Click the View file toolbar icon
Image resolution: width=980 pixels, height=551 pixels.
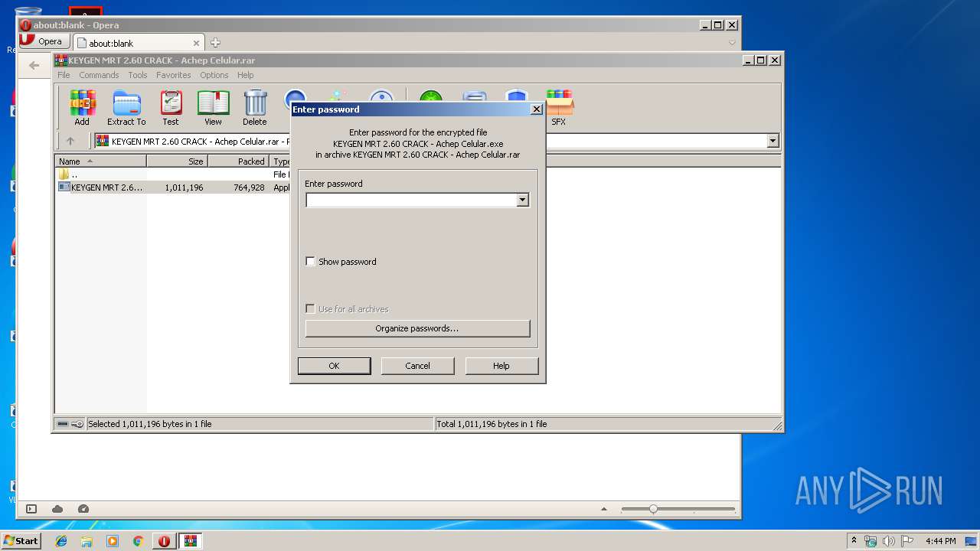213,108
